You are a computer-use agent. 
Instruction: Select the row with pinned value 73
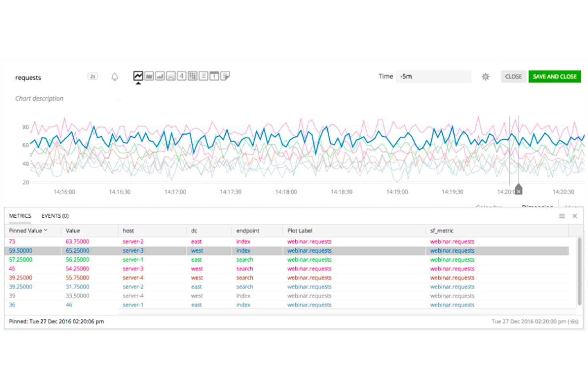pos(286,241)
